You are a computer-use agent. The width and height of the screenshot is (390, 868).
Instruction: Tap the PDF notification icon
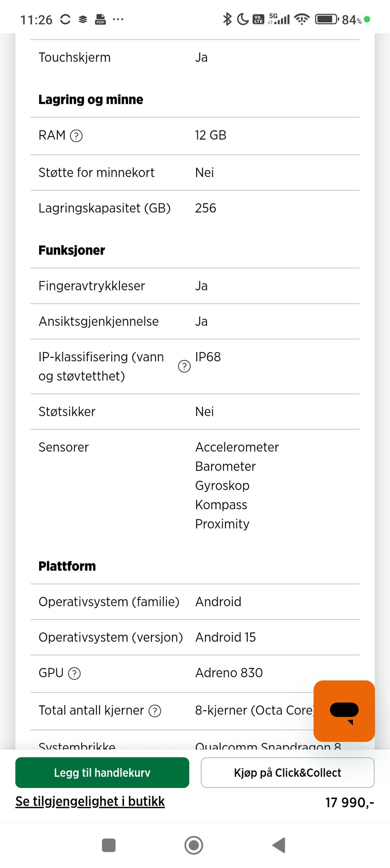tap(100, 19)
